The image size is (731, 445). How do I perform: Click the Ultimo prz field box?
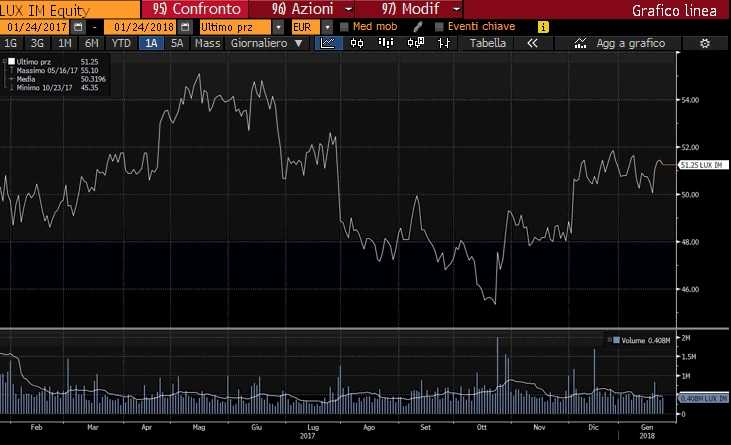coord(235,27)
